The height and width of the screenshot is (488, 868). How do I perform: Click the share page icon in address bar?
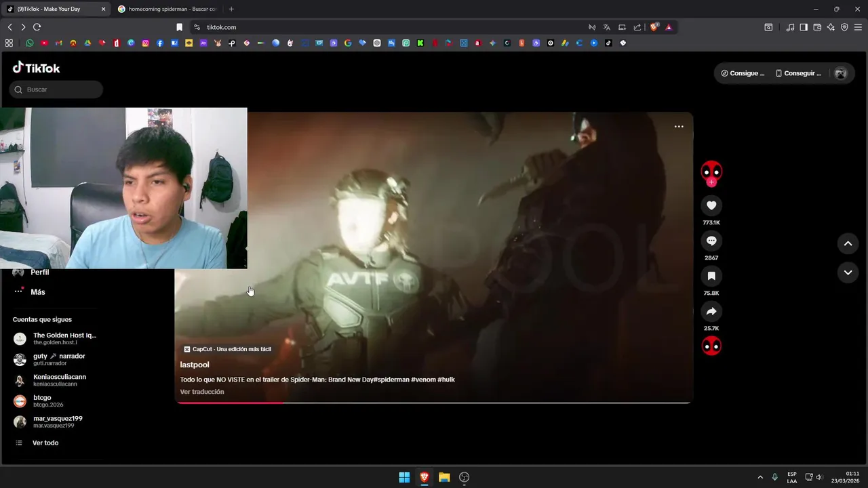click(637, 27)
